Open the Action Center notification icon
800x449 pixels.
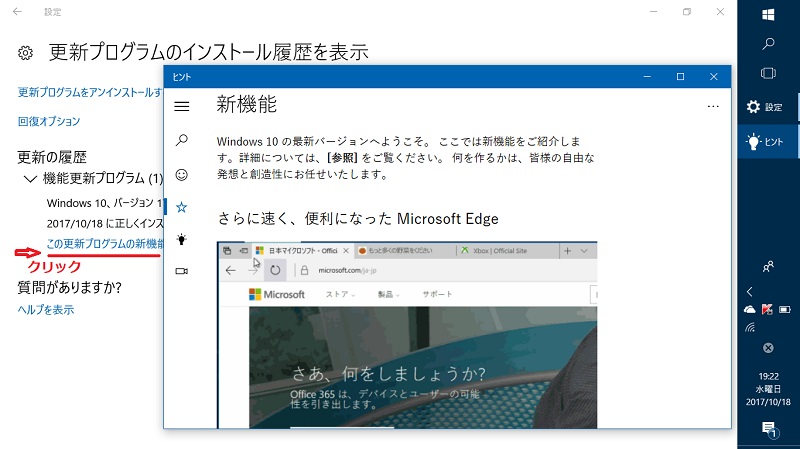(x=768, y=429)
